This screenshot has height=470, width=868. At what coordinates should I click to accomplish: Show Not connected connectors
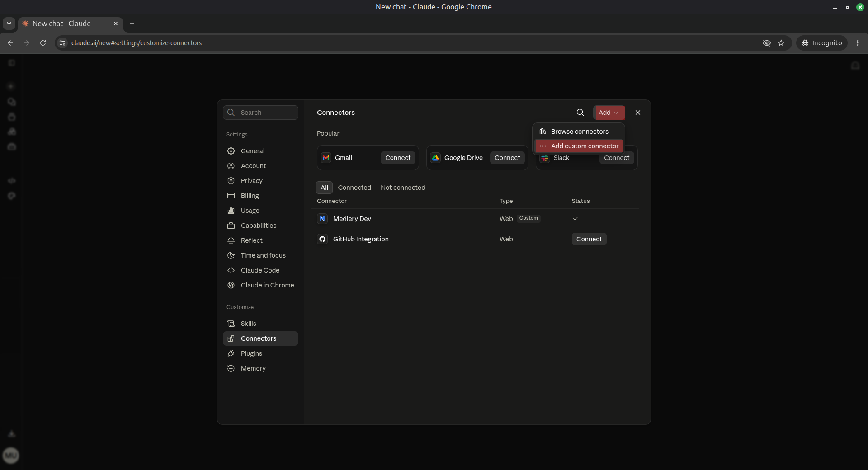coord(403,188)
